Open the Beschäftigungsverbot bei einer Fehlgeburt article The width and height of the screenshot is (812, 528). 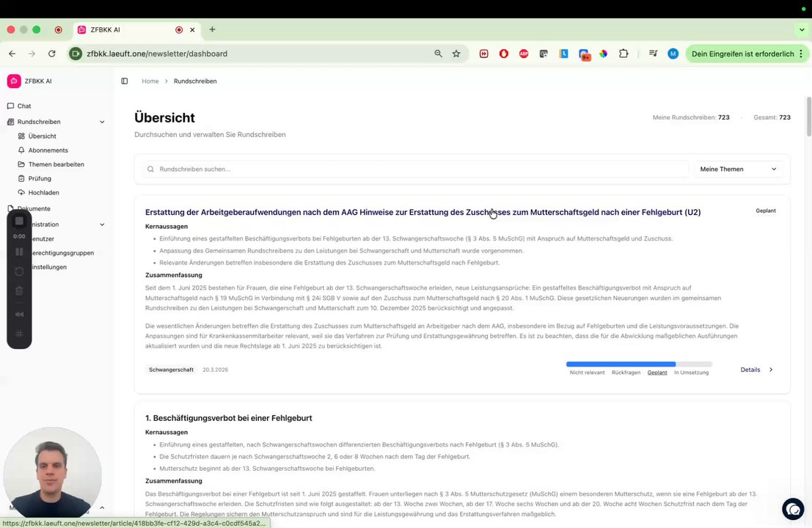pos(228,418)
